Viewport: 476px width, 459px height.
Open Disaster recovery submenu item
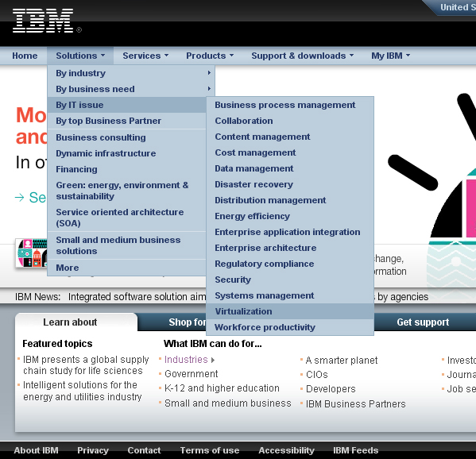click(290, 184)
